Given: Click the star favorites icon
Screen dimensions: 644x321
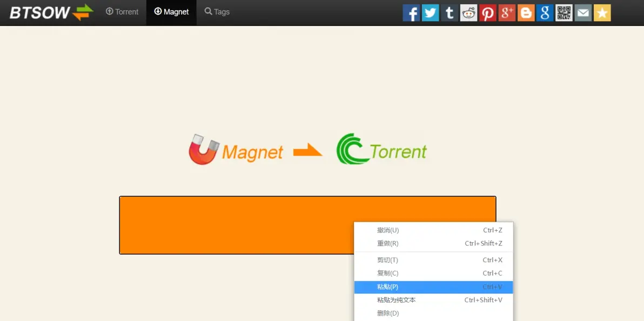Looking at the screenshot, I should (x=602, y=12).
